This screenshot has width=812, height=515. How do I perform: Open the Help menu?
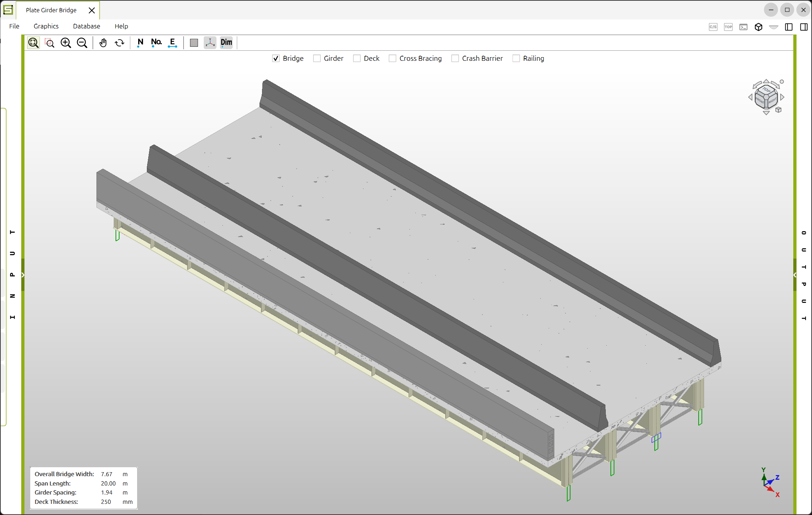(x=121, y=26)
